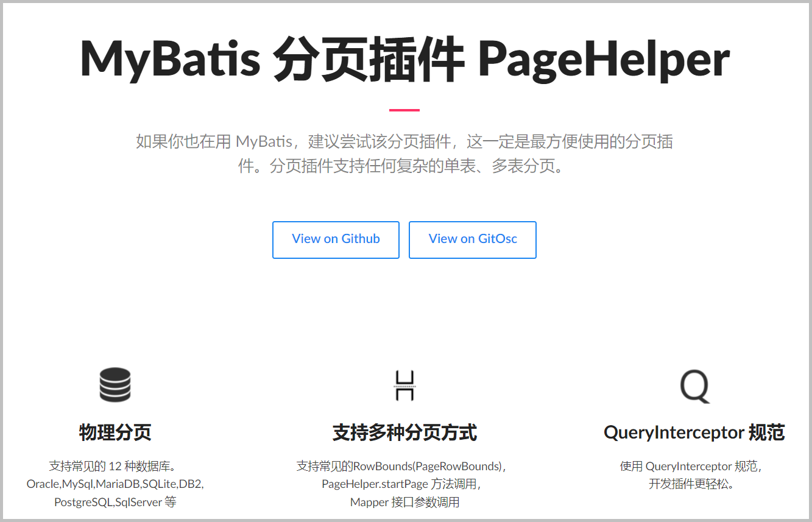Click the text PostgreSQL,SqlServer 等
The height and width of the screenshot is (522, 812).
115,503
